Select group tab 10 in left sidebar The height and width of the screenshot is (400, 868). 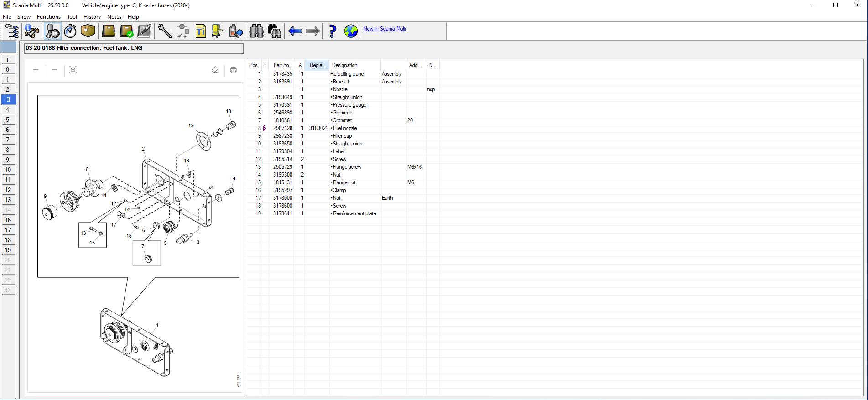coord(8,170)
